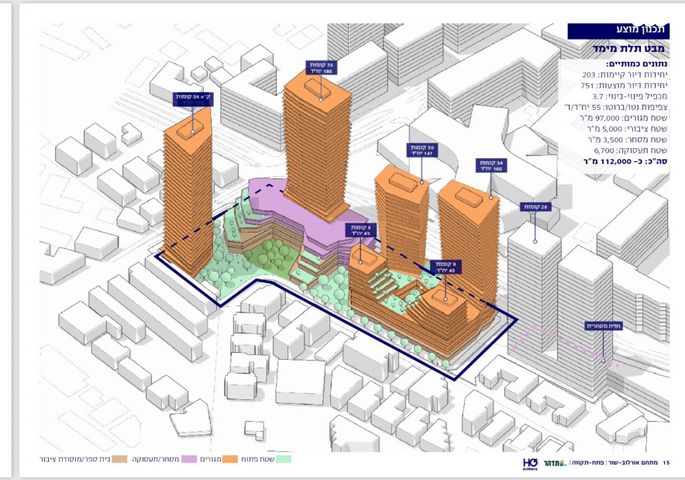Click the 'חזית מסחרית' callout label
Screen dimensions: 685x480
(x=604, y=326)
